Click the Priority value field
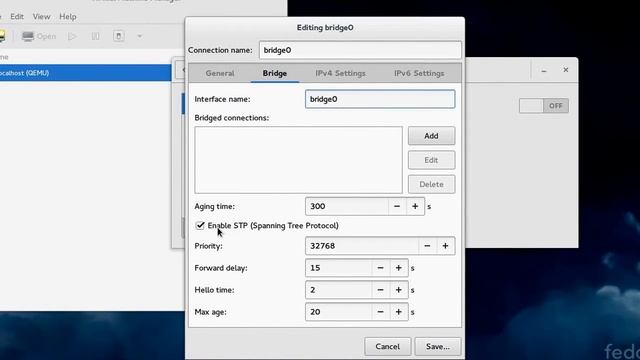 coord(362,246)
